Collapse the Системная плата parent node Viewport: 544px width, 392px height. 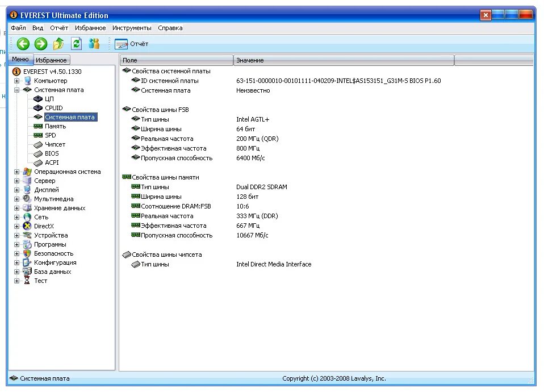pos(16,90)
